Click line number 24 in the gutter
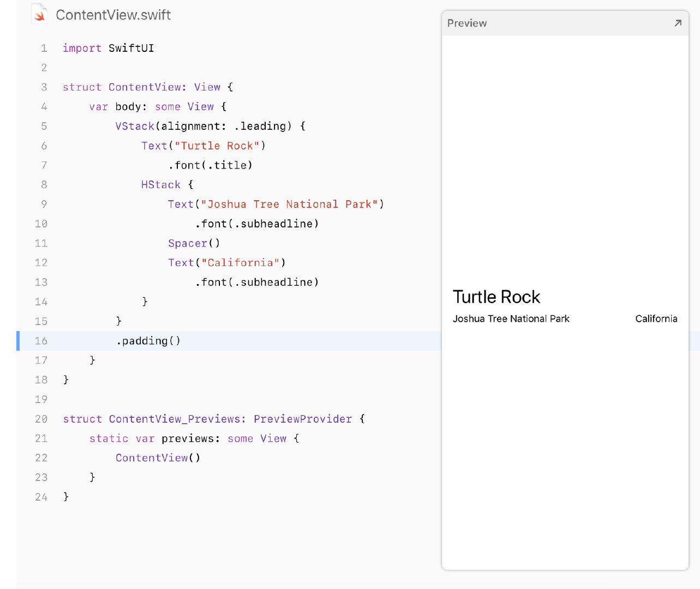Screen dimensions: 700x589 coord(41,497)
